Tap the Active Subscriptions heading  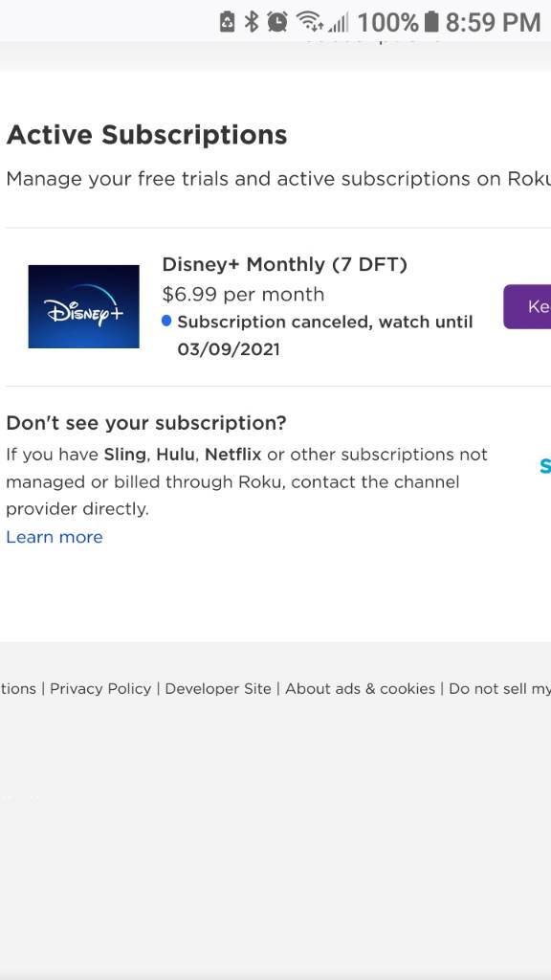coord(146,135)
